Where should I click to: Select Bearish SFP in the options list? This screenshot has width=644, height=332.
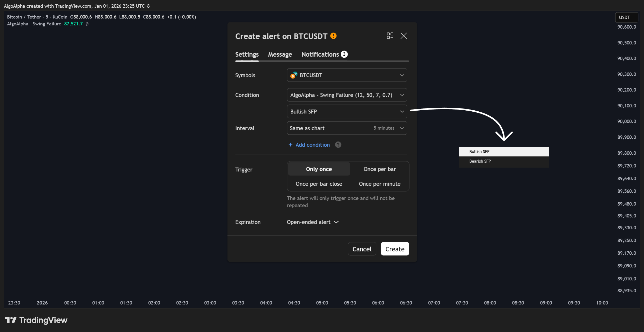504,161
